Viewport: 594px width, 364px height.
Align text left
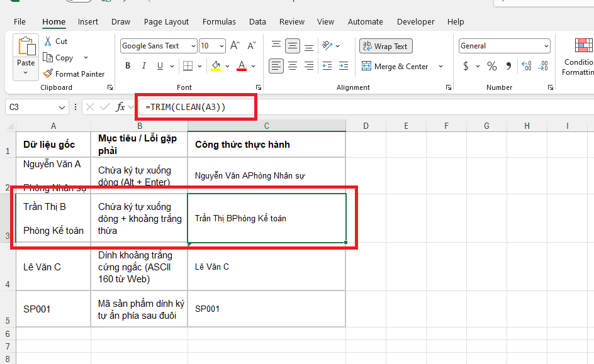tap(276, 66)
